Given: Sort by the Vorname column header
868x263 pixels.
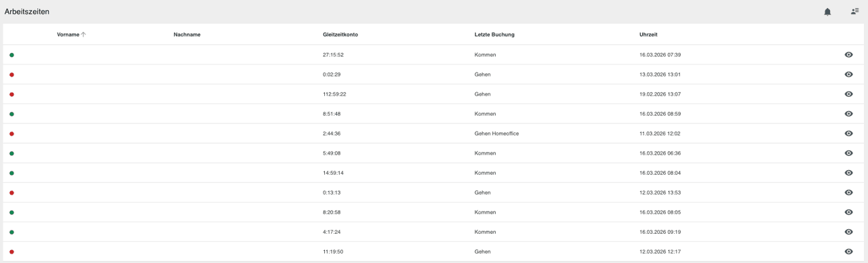Looking at the screenshot, I should [68, 35].
